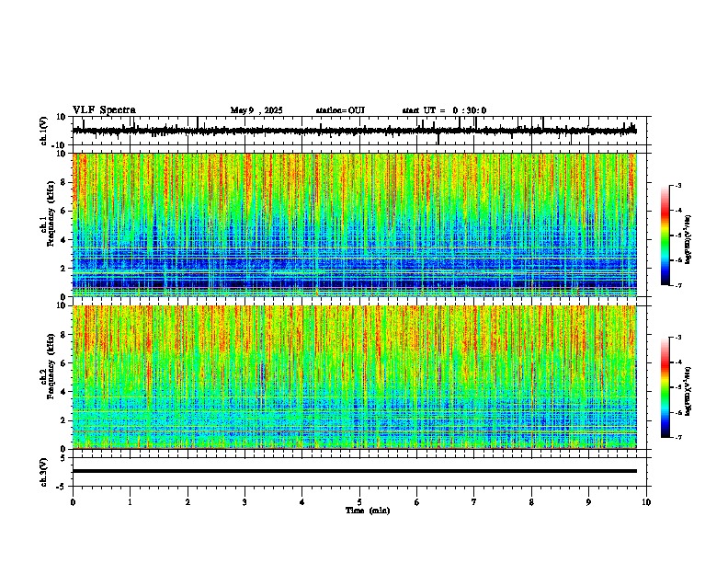Click the '-3' label atop ch.1 color bar
This screenshot has height=563, width=728.
pyautogui.click(x=677, y=185)
